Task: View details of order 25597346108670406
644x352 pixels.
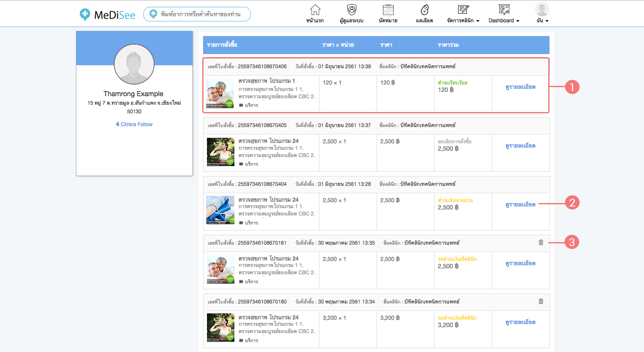Action: click(520, 87)
